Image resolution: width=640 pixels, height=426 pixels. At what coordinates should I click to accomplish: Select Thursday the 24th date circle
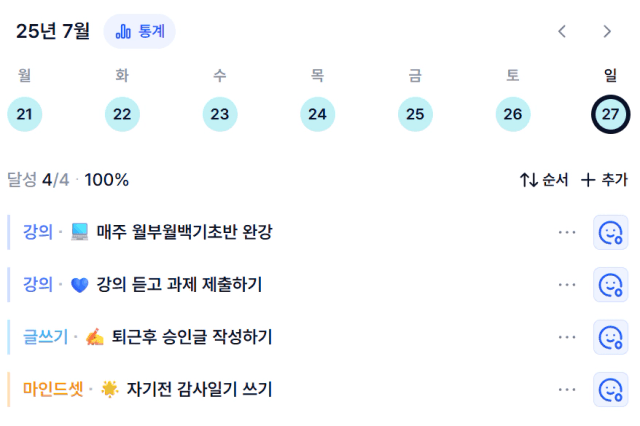click(x=318, y=114)
